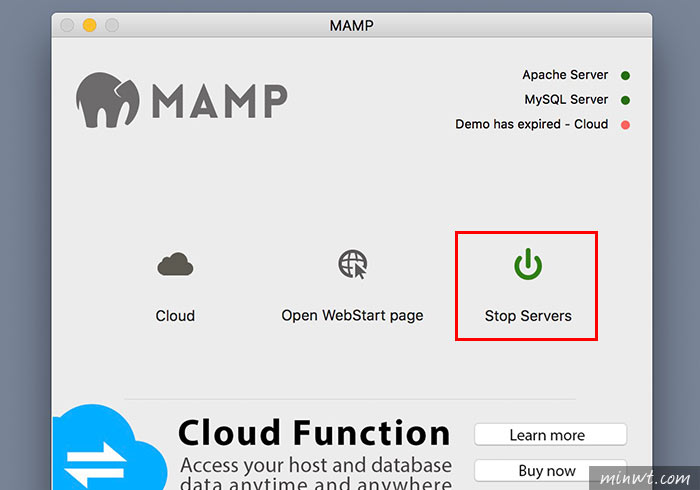Click the Cloud Function heading

314,433
